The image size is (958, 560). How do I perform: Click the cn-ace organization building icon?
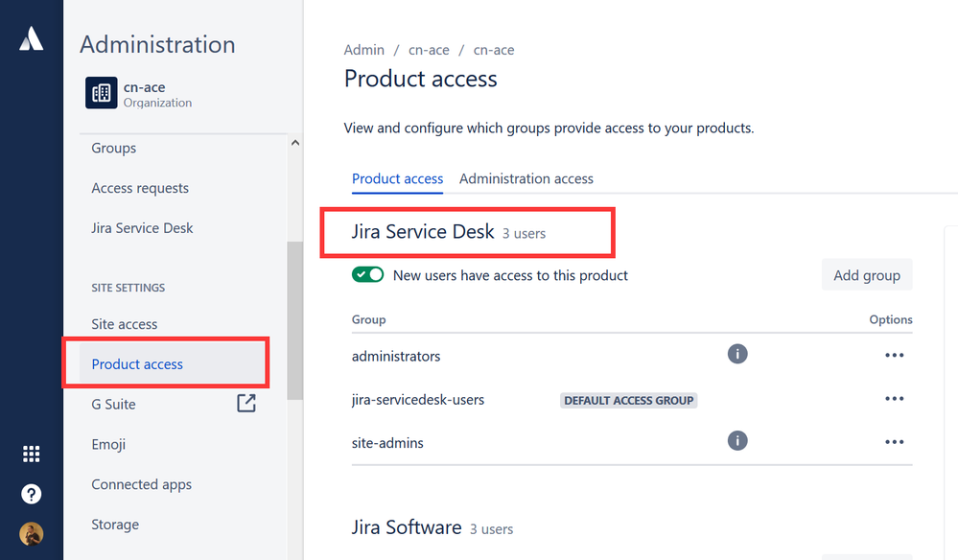coord(102,93)
